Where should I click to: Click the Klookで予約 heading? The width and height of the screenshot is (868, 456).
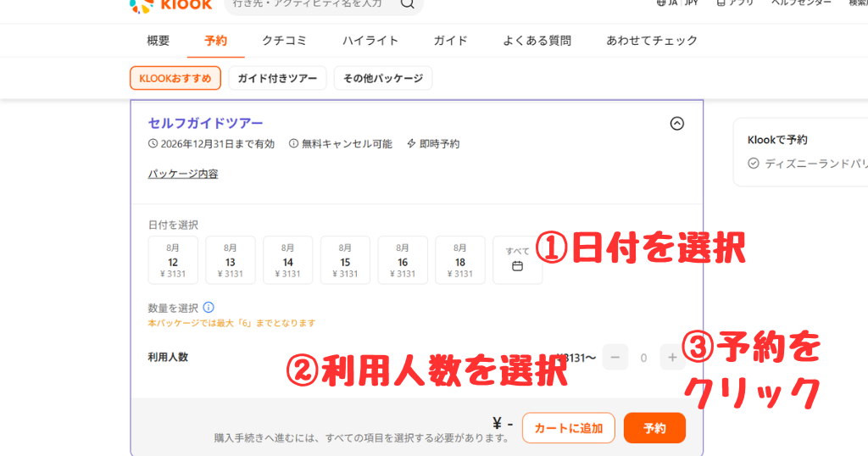(x=777, y=140)
